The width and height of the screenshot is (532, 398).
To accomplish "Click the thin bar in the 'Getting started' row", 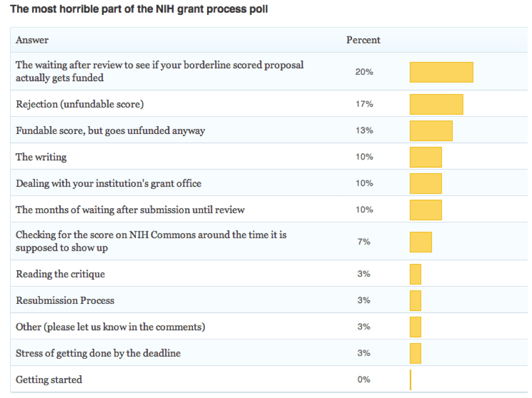I will pos(411,380).
